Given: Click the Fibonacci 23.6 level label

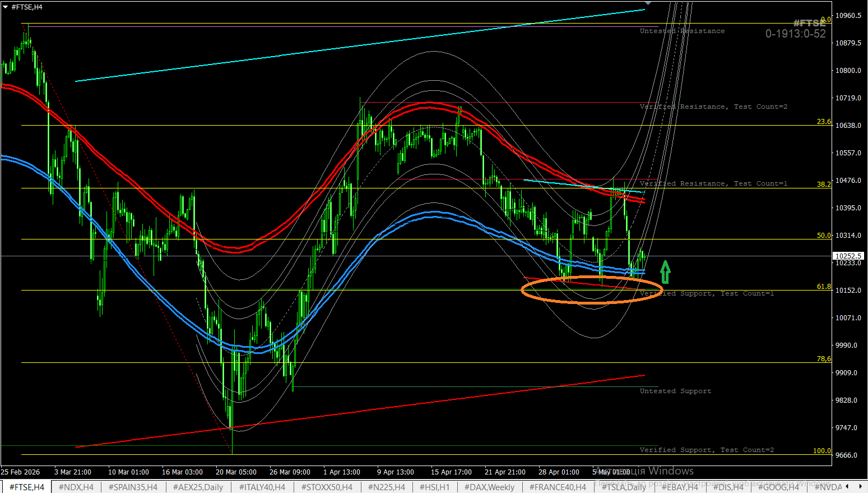Looking at the screenshot, I should click(x=824, y=122).
